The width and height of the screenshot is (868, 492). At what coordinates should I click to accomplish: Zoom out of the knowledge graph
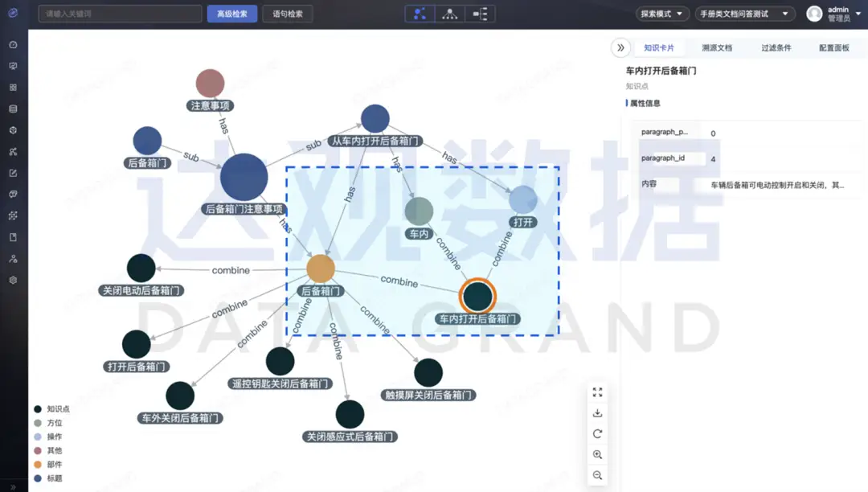tap(597, 476)
